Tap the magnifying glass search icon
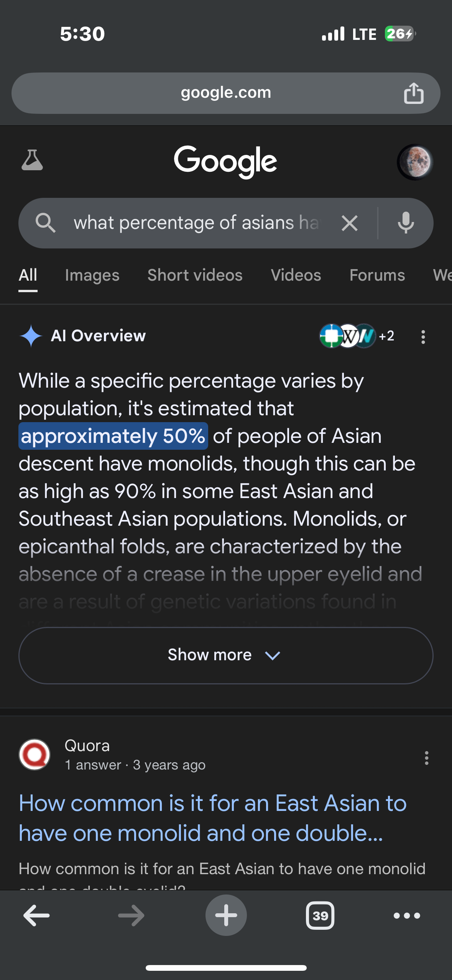Viewport: 452px width, 980px height. (46, 223)
